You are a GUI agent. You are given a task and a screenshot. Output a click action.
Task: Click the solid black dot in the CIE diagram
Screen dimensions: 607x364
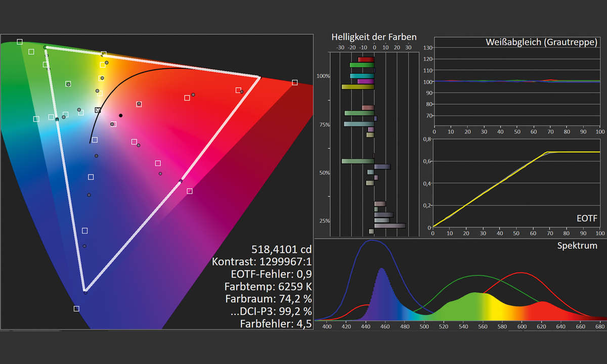(120, 115)
